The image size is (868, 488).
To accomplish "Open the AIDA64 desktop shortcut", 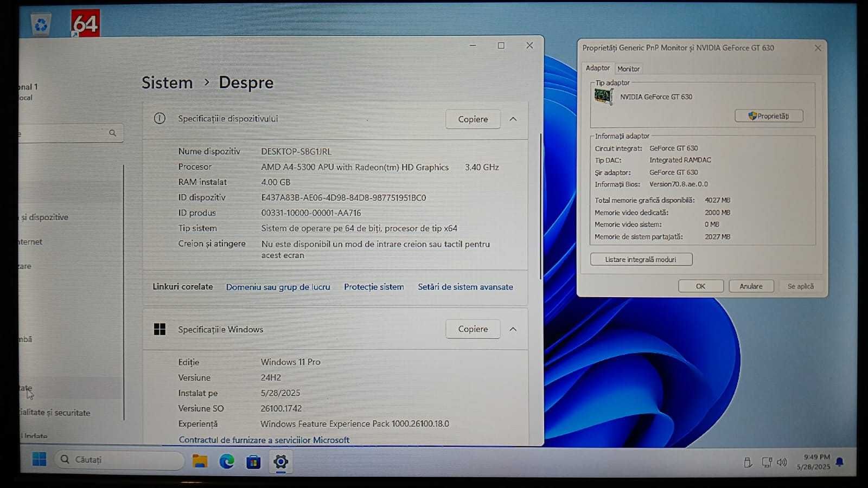I will click(85, 23).
